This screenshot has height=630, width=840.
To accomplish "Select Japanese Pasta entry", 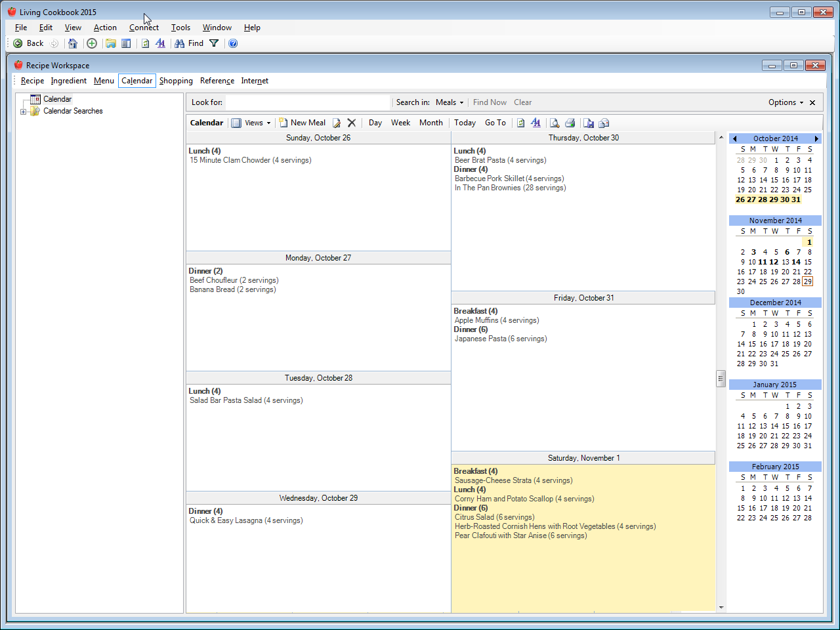I will 501,339.
